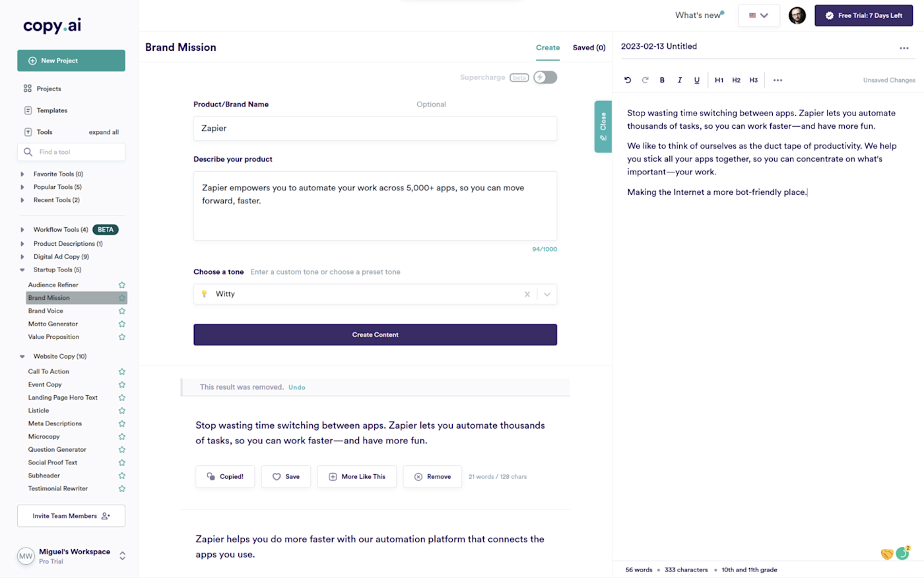Open document options menu beside title

904,48
